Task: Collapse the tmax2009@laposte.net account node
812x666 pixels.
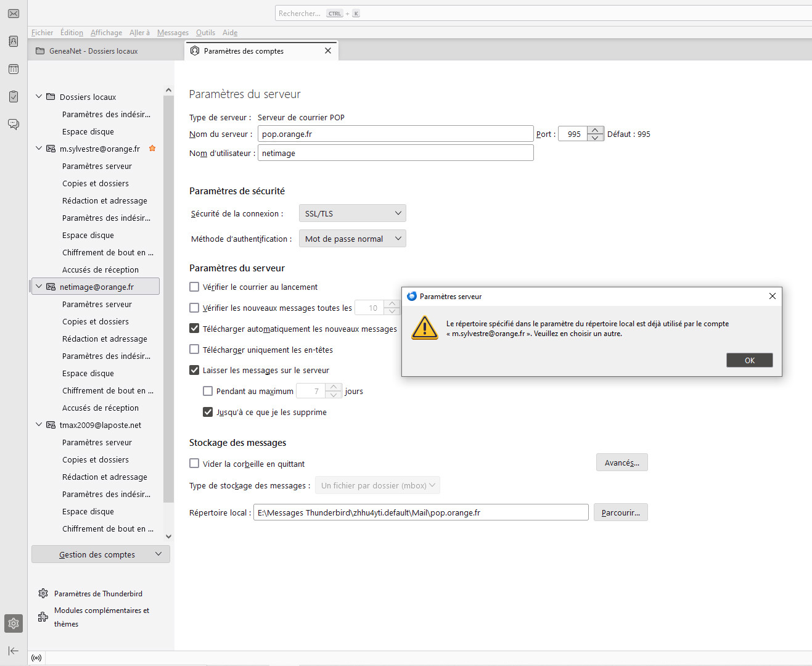Action: pos(39,425)
